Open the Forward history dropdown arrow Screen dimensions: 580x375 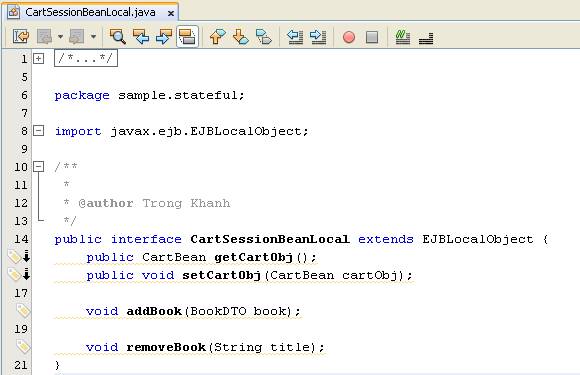(x=93, y=37)
